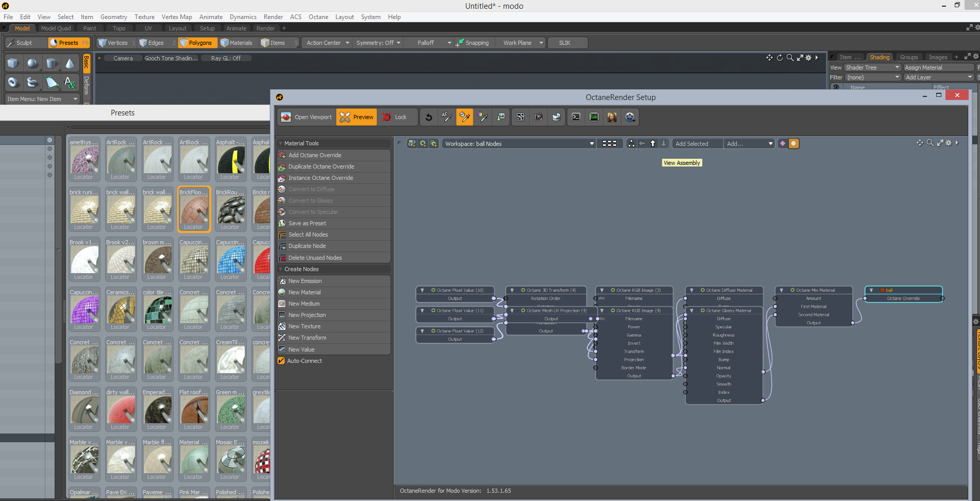
Task: Click the SLIK toolbar button
Action: (567, 43)
